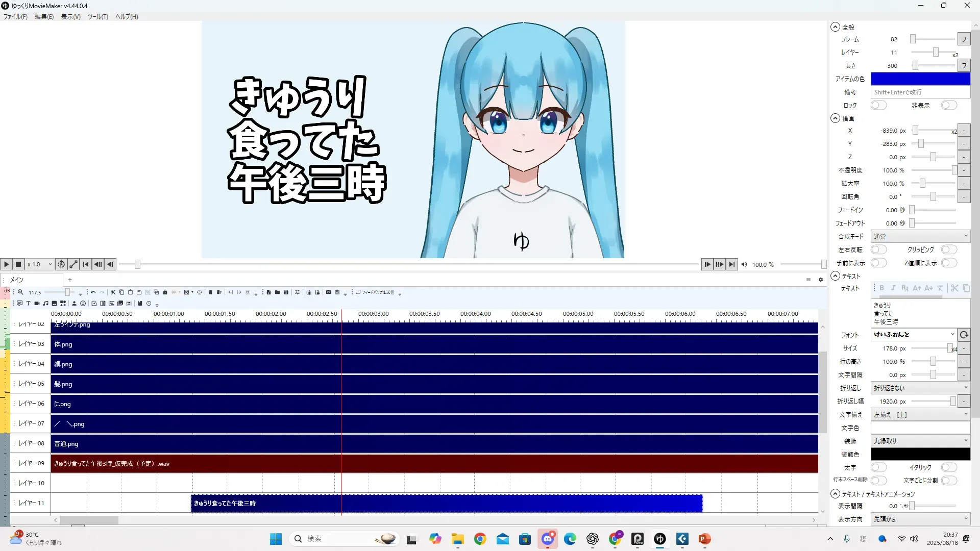The height and width of the screenshot is (551, 980).
Task: Click the smiley face icon in item toolbar
Action: pyautogui.click(x=83, y=304)
